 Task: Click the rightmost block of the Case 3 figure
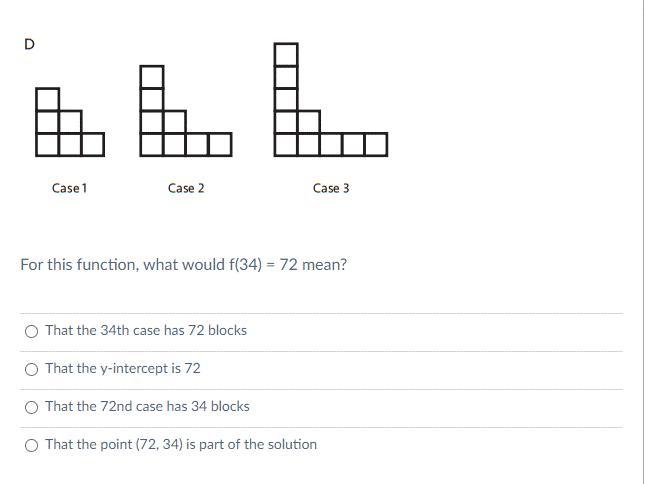point(376,145)
